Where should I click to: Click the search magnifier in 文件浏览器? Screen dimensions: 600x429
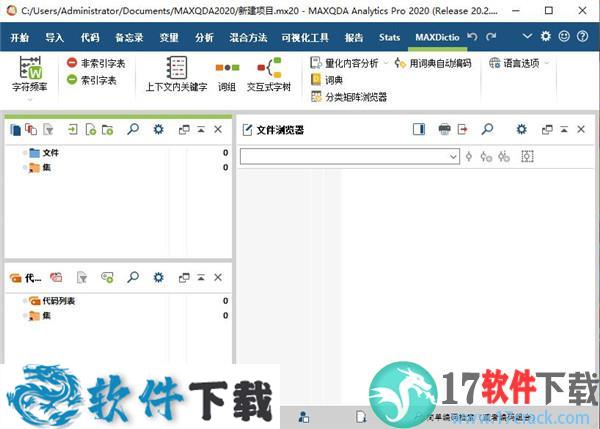tap(488, 129)
